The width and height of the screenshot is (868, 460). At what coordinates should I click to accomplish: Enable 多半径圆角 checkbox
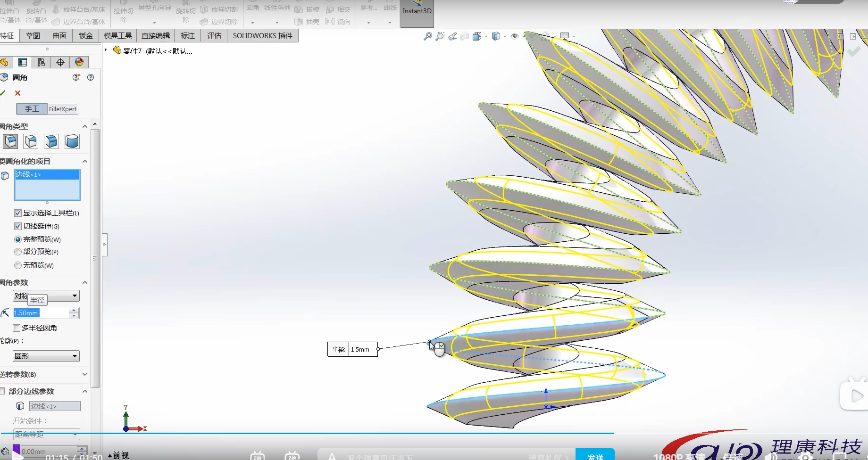click(17, 328)
